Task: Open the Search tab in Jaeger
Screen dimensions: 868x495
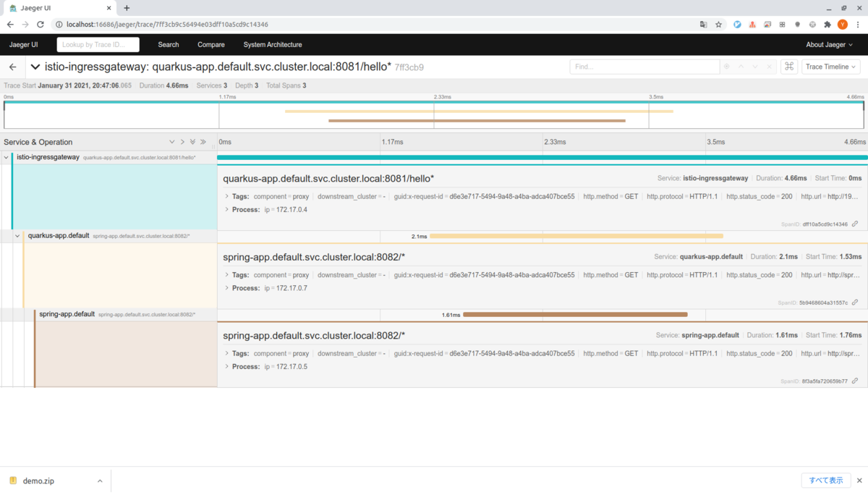Action: pos(169,44)
